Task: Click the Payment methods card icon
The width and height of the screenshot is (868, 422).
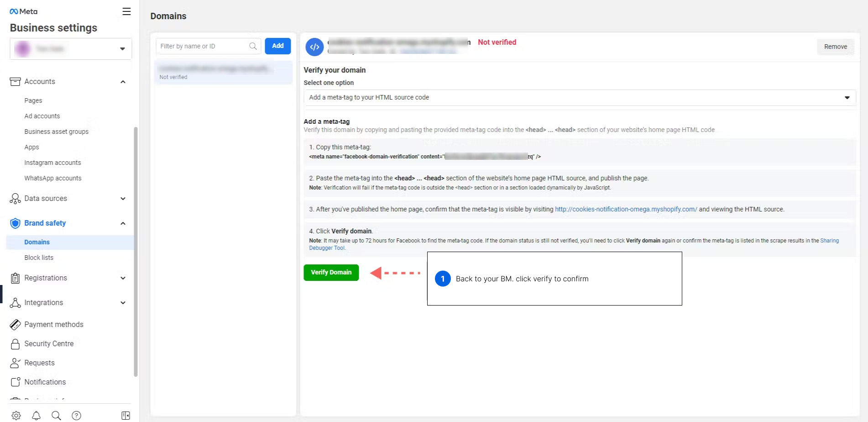Action: tap(15, 325)
